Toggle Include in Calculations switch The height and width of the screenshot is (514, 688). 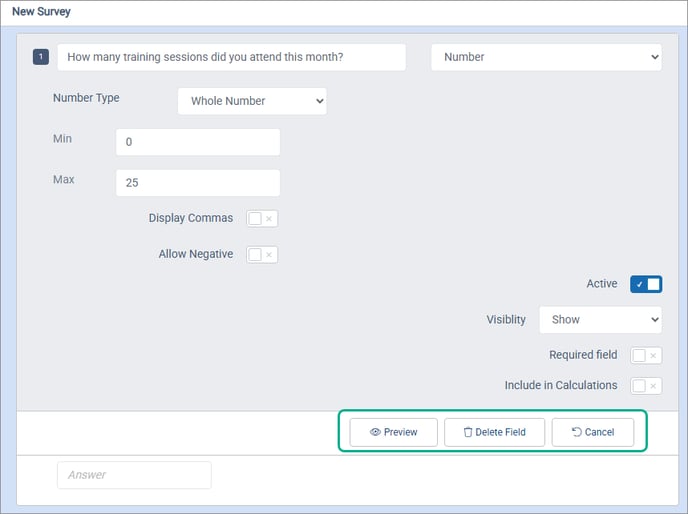point(646,386)
